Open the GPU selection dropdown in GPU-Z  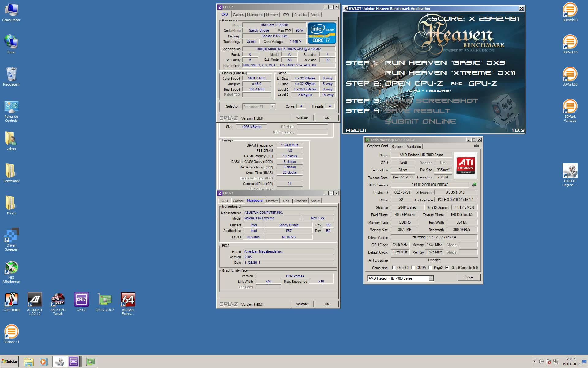coord(401,278)
